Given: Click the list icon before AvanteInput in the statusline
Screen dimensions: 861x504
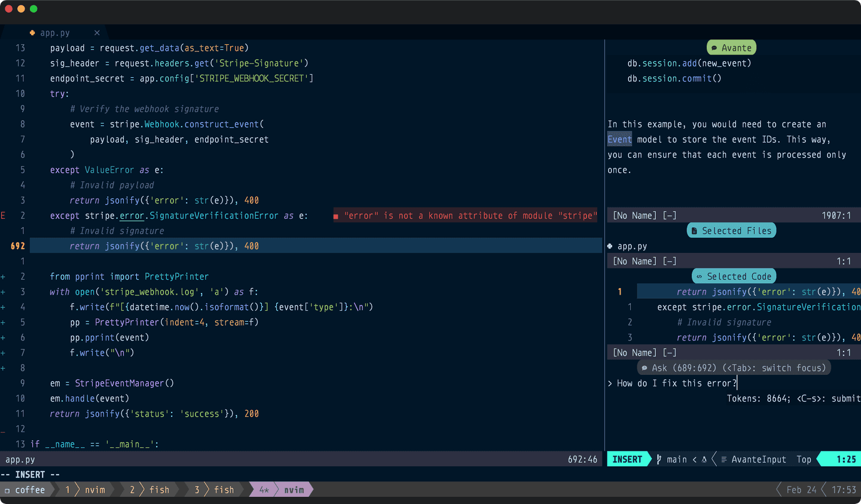Looking at the screenshot, I should coord(725,459).
